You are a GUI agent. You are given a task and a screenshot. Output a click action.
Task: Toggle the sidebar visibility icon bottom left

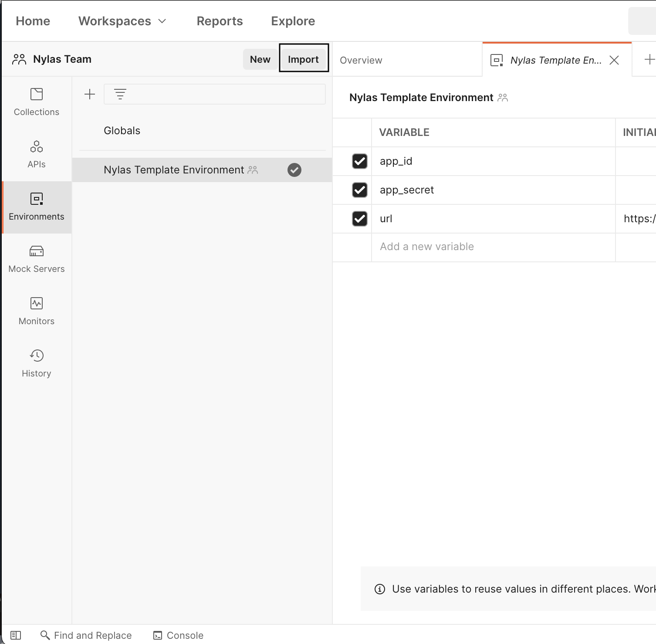pos(16,635)
